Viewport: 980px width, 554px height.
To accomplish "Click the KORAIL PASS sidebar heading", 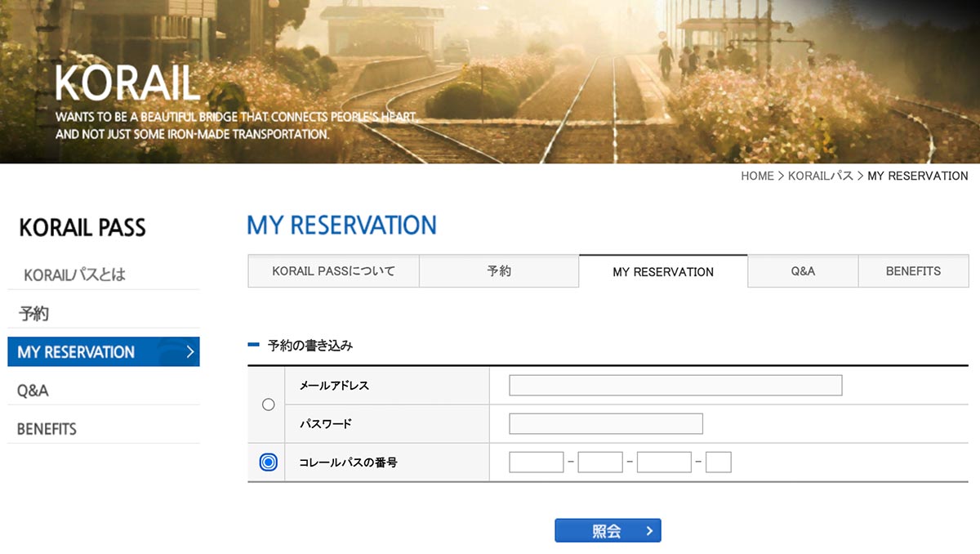I will click(x=82, y=228).
